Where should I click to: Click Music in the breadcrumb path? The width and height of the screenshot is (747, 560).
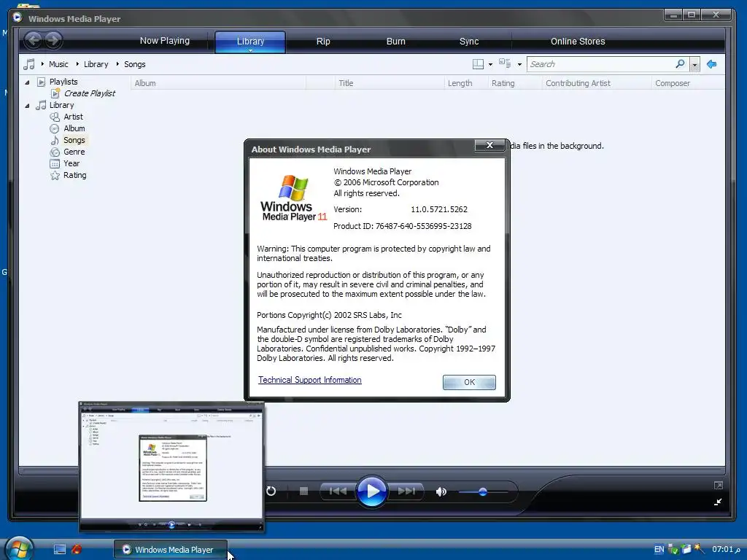pos(58,64)
